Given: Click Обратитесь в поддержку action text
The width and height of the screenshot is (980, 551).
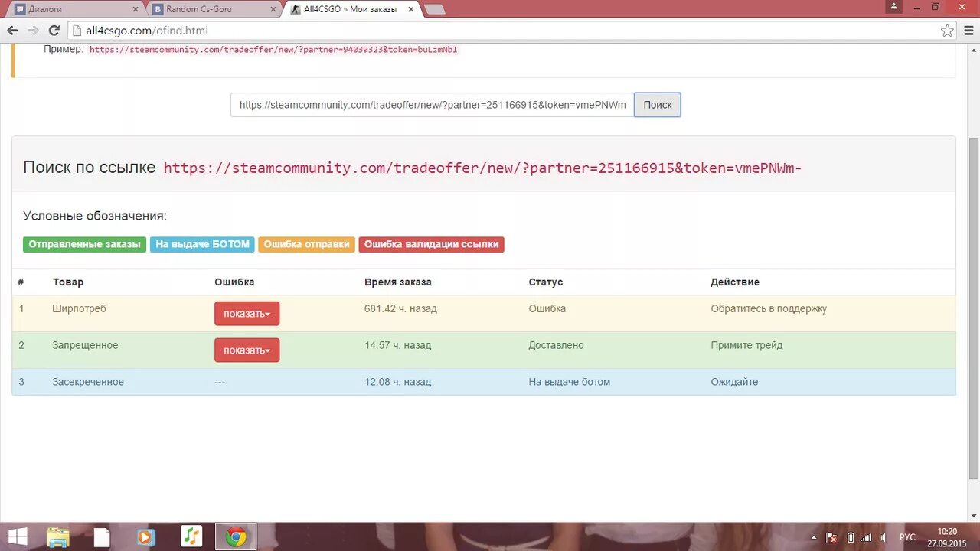Looking at the screenshot, I should click(x=769, y=308).
